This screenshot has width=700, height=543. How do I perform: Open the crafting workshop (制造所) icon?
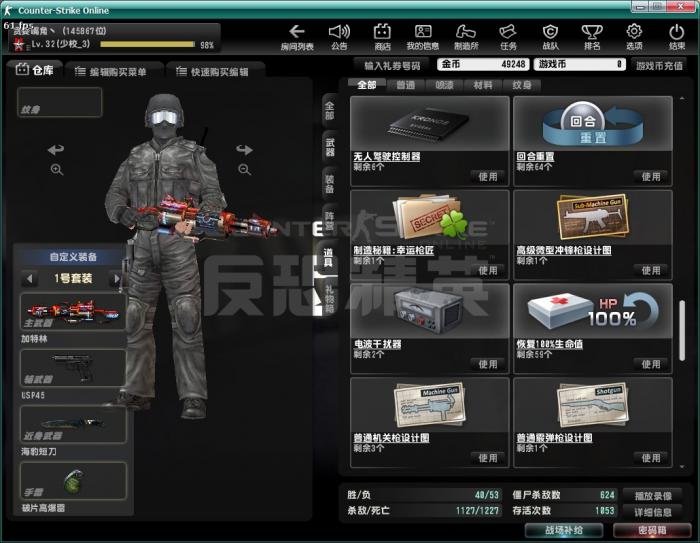click(x=466, y=37)
